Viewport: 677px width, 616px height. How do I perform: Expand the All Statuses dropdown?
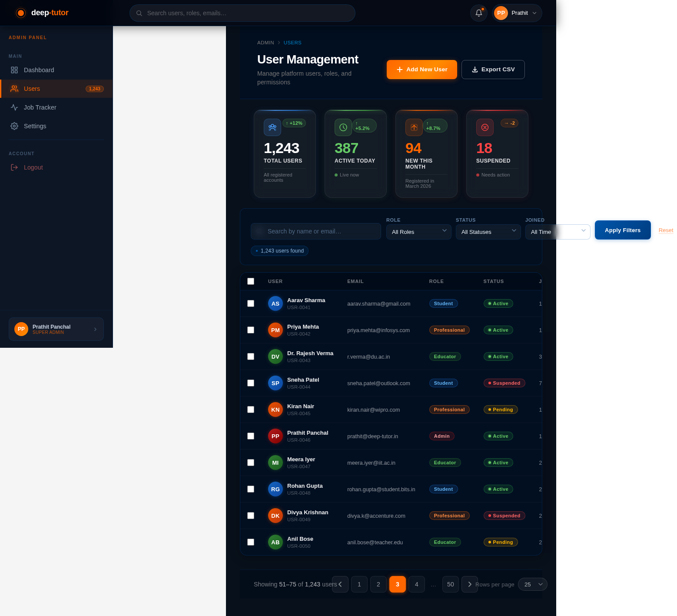pyautogui.click(x=488, y=232)
